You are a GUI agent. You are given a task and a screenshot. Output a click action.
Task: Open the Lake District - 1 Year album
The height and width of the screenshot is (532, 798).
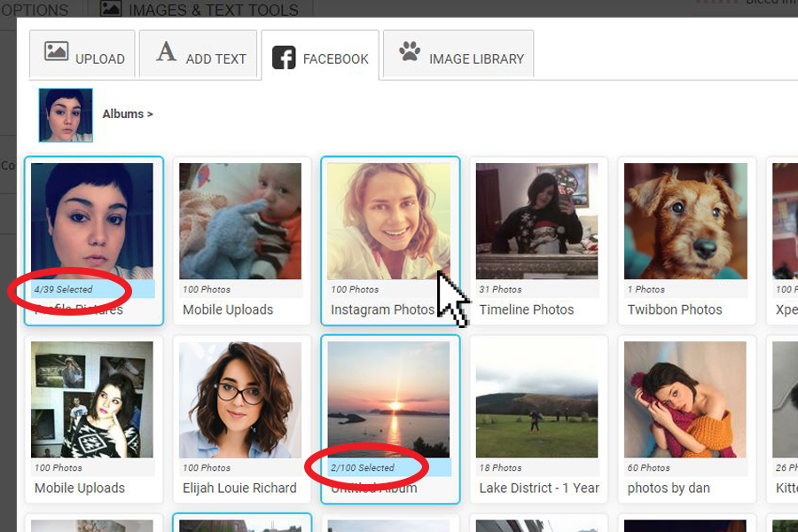click(537, 400)
